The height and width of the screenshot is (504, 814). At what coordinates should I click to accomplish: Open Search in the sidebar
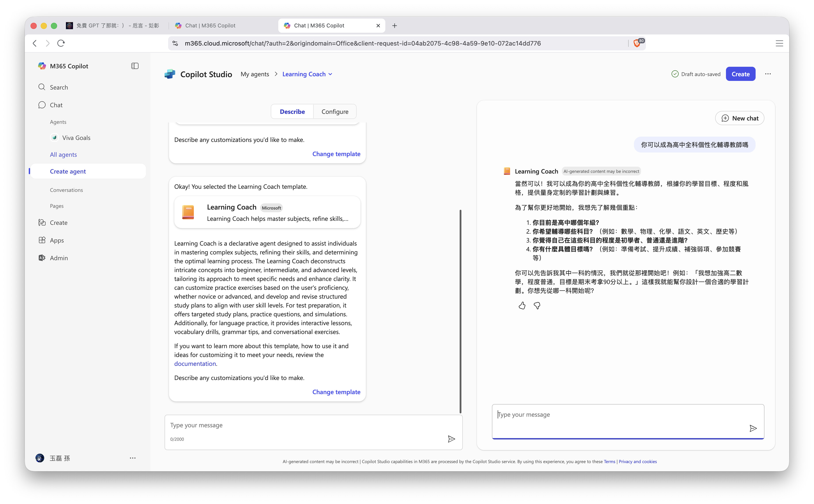pyautogui.click(x=59, y=87)
